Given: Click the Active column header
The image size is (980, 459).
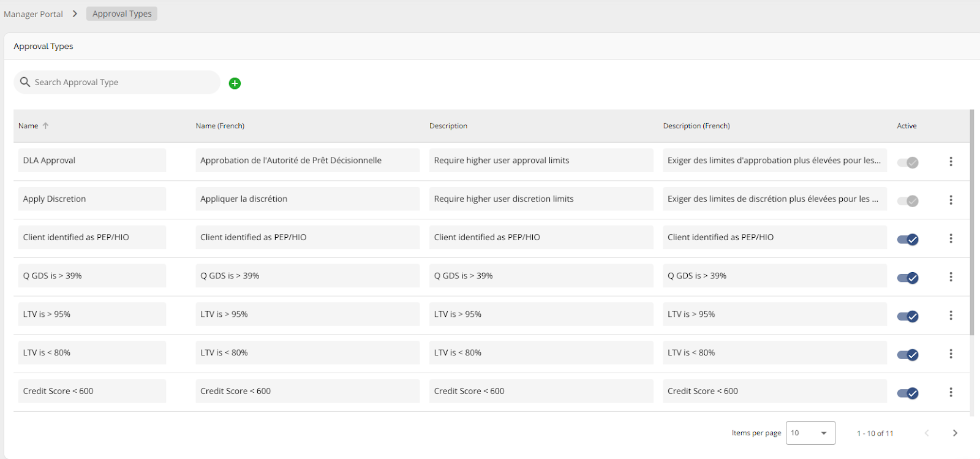Looking at the screenshot, I should tap(907, 126).
